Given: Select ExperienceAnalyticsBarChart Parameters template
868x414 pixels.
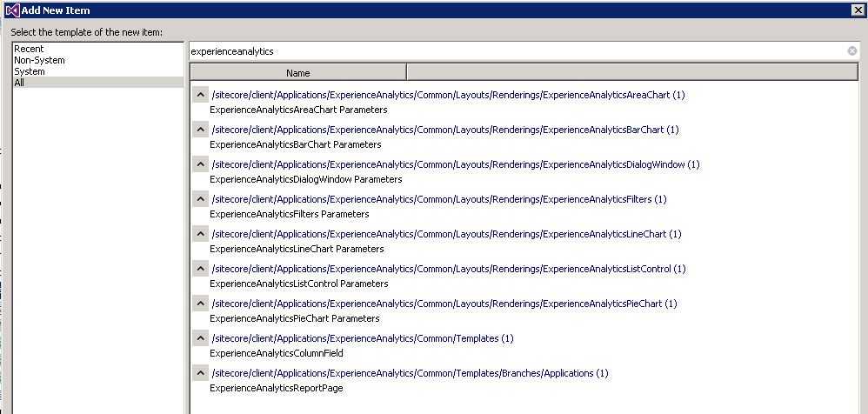Looking at the screenshot, I should [x=296, y=144].
